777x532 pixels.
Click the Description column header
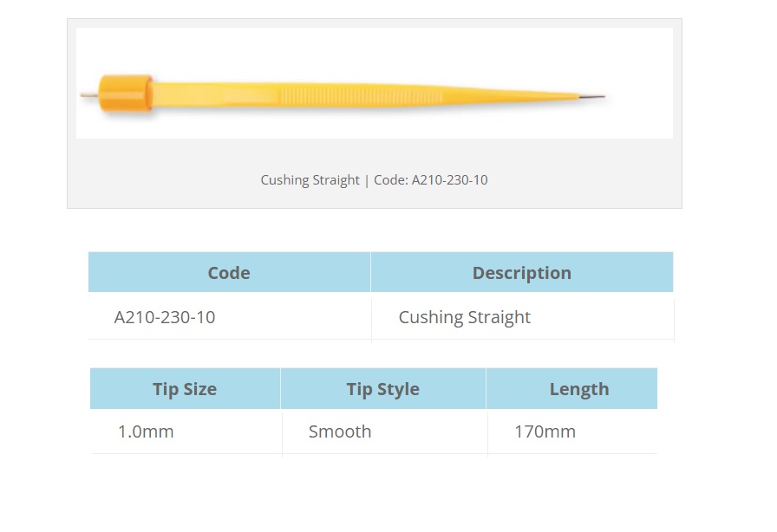coord(521,273)
